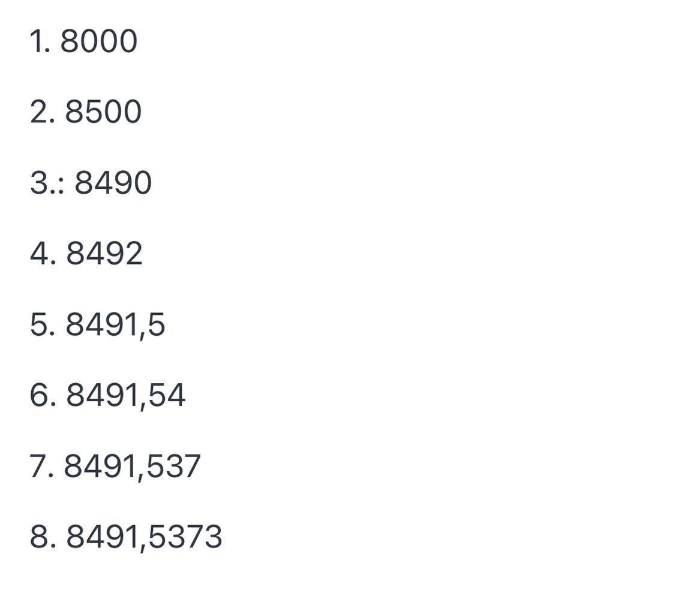Click the list marker "6."
Viewport: 700px width, 611px height.
pyautogui.click(x=43, y=395)
